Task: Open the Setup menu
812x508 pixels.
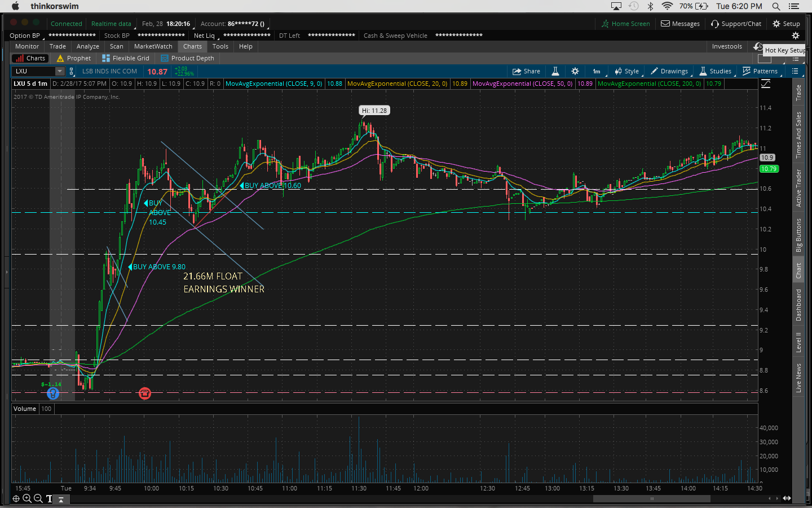Action: pyautogui.click(x=786, y=24)
